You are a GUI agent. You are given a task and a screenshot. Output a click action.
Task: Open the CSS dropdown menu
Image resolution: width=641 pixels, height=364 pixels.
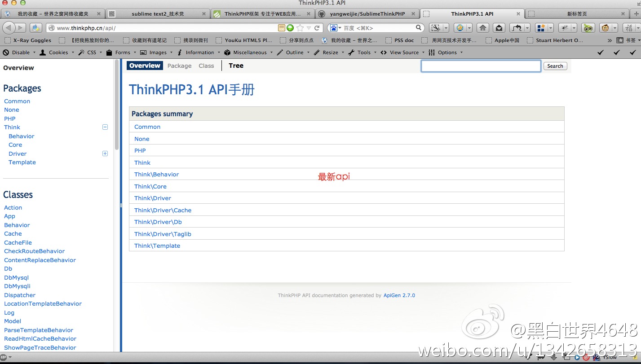pyautogui.click(x=89, y=53)
